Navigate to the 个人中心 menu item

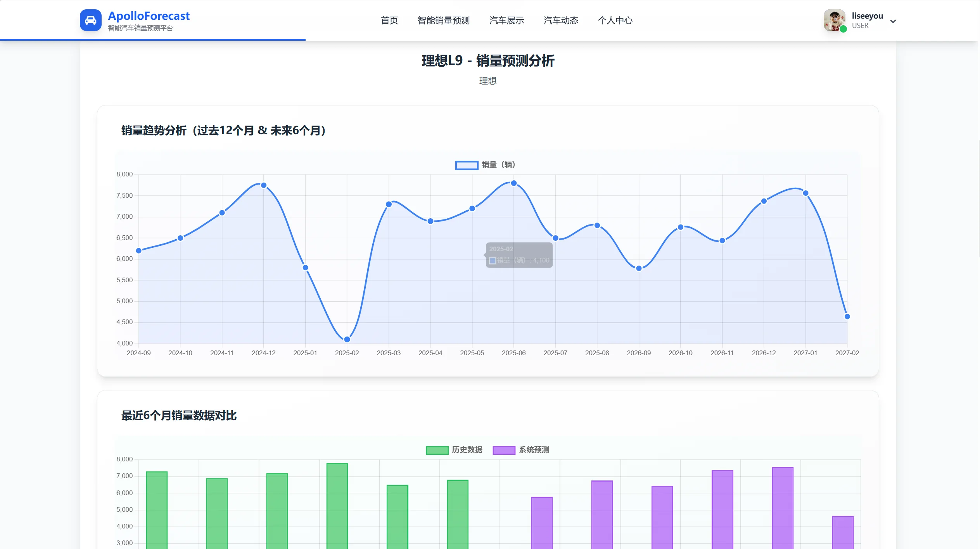tap(615, 20)
